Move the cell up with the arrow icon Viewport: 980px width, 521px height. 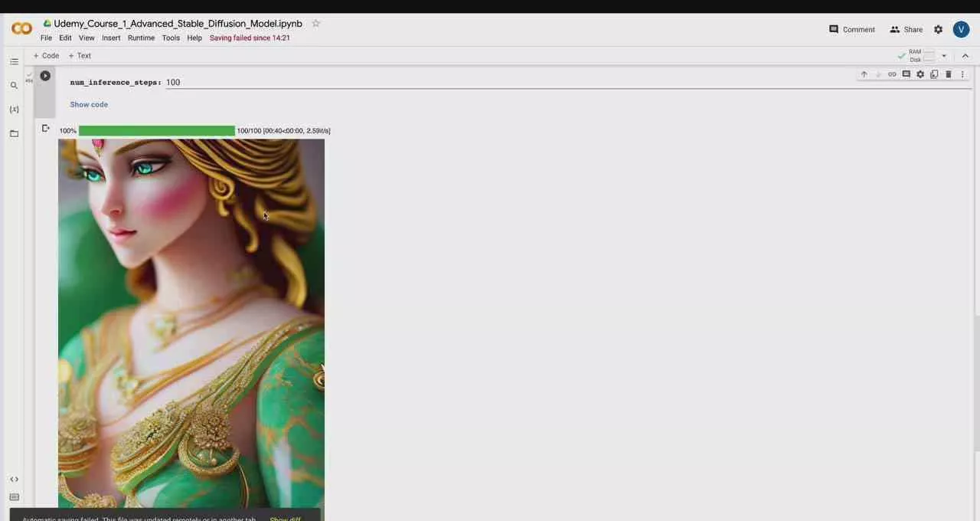(x=864, y=74)
